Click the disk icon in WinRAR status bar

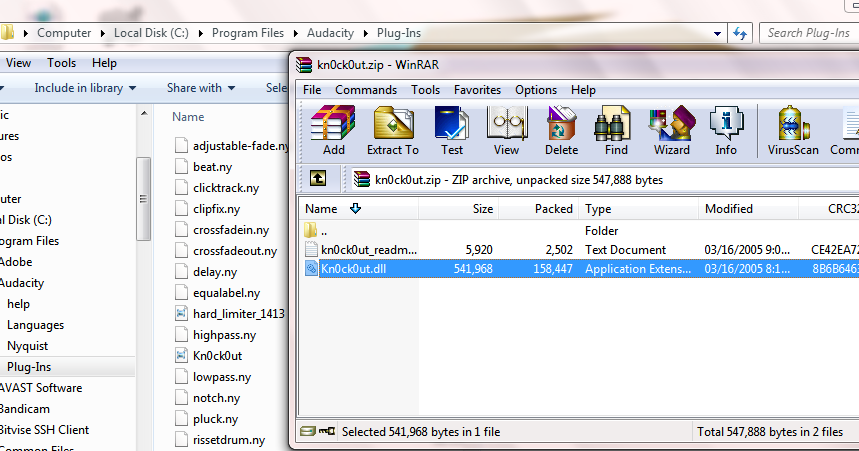tap(308, 431)
